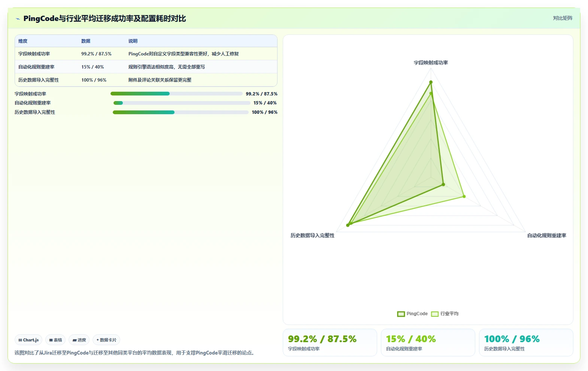Click the 99.2% / 87.5% data card

click(330, 343)
